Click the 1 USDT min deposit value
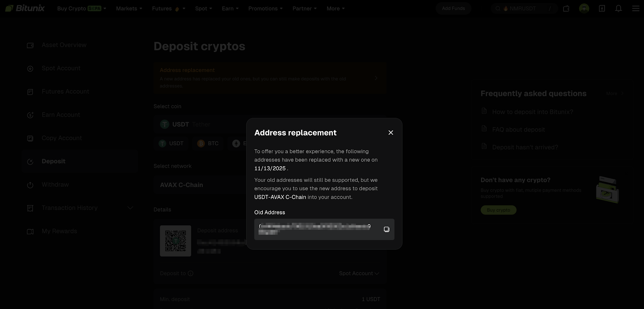The width and height of the screenshot is (644, 309). click(x=371, y=299)
